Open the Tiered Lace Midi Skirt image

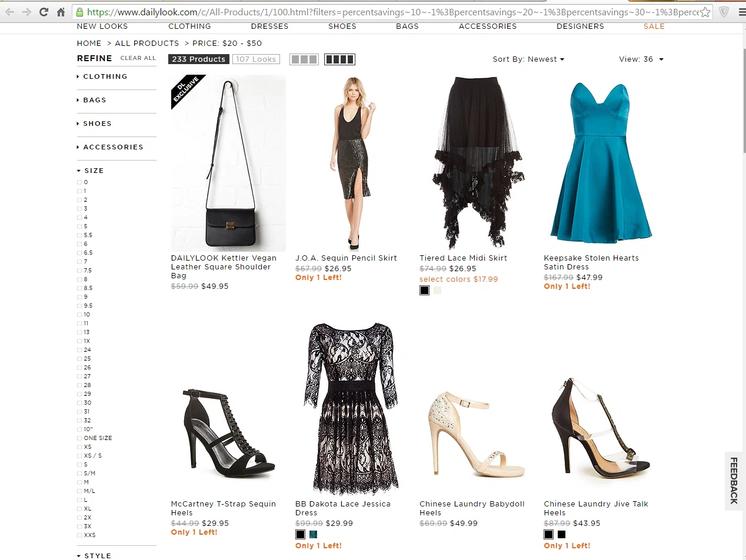point(477,163)
